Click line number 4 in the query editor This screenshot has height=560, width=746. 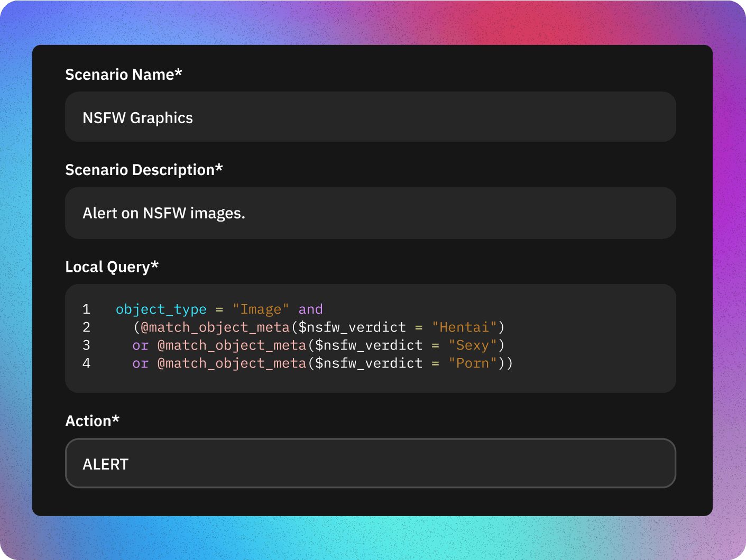pyautogui.click(x=86, y=363)
